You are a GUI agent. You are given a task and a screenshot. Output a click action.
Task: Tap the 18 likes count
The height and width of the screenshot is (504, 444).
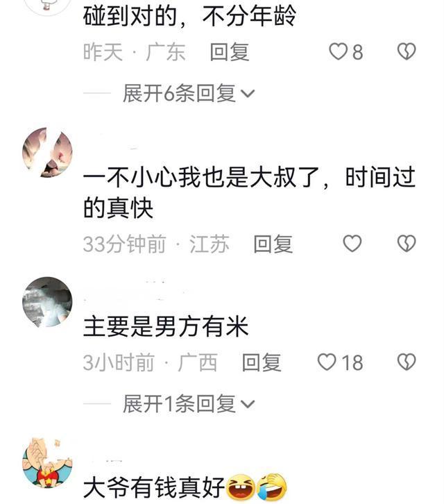pyautogui.click(x=352, y=362)
